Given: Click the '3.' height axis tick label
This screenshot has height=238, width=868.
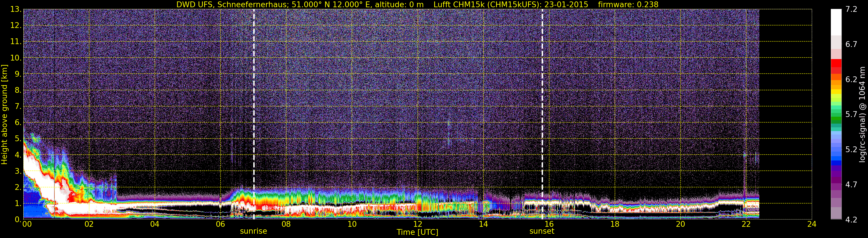Looking at the screenshot, I should [x=18, y=171].
